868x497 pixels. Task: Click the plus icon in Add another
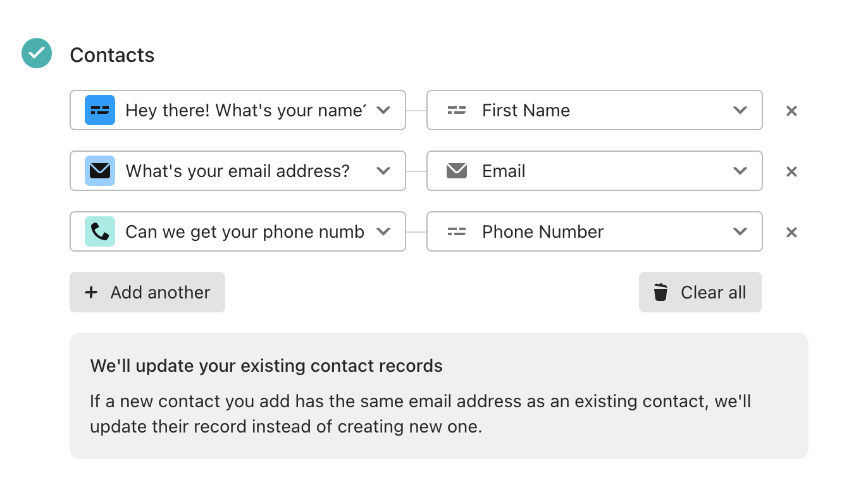[91, 292]
